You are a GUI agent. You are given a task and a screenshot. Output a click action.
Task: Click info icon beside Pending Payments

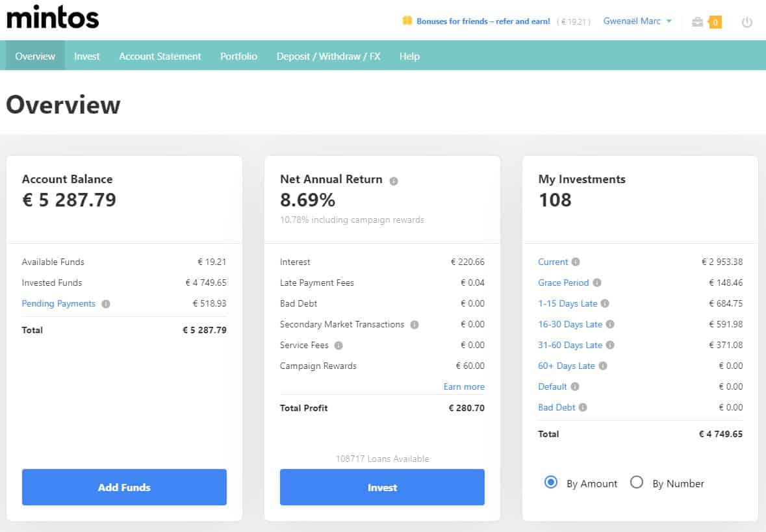[x=106, y=304]
